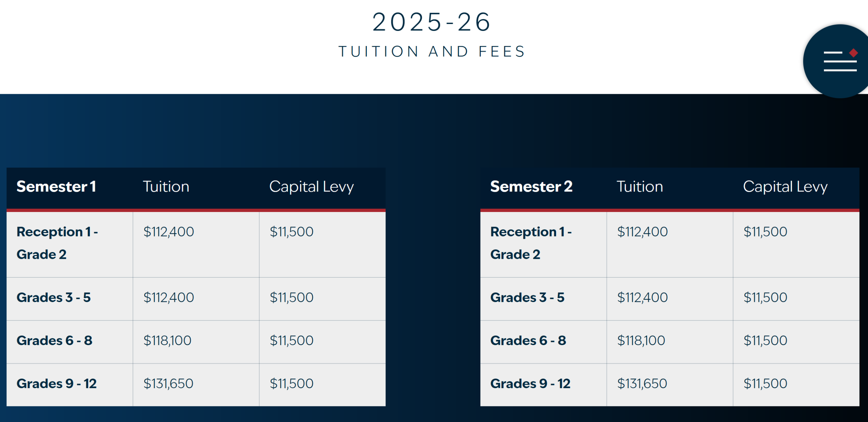Select the Semester 1 table header

56,187
